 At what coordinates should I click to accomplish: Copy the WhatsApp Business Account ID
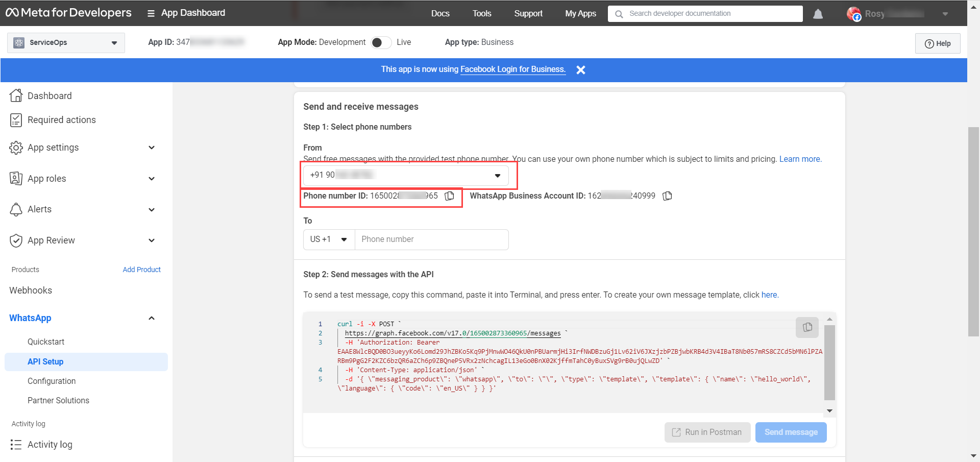[667, 196]
